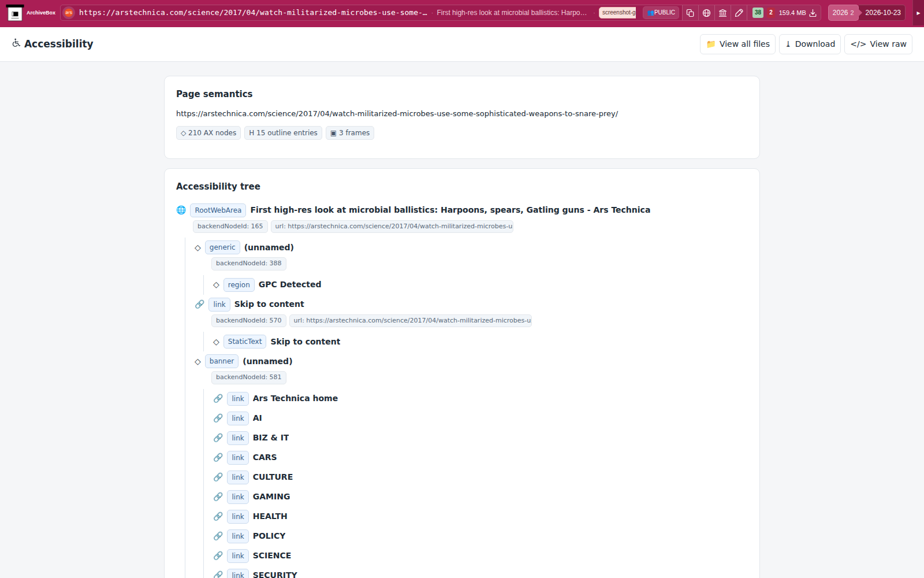Click the globe icon beside RootWebArea

pos(181,210)
